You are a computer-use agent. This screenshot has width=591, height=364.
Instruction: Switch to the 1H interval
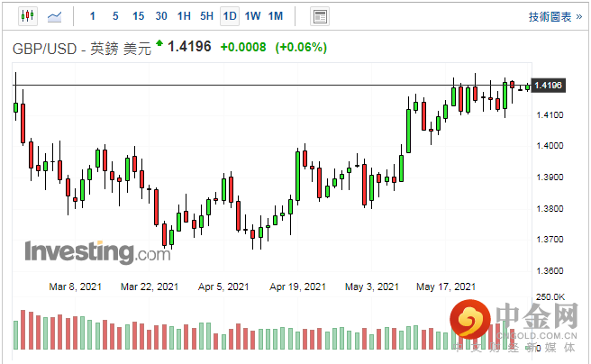pos(184,16)
